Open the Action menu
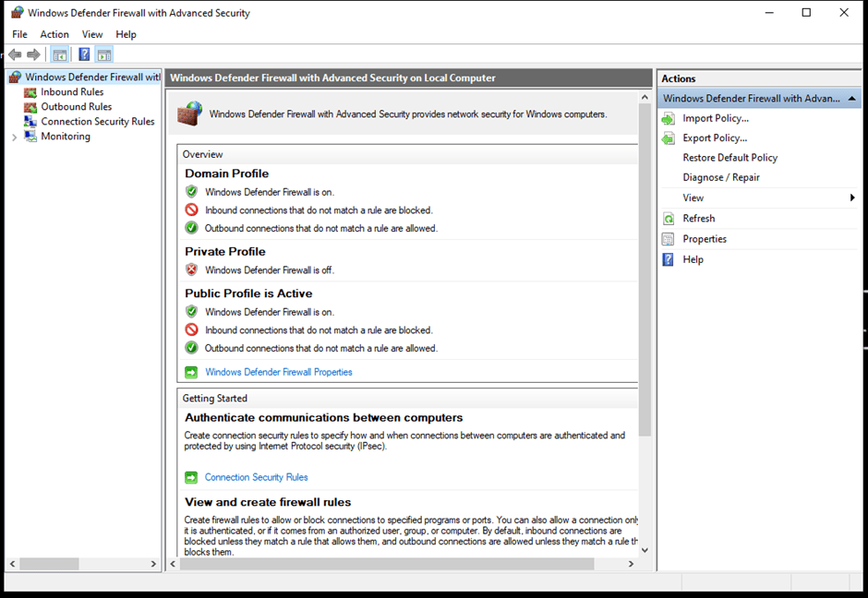Image resolution: width=868 pixels, height=598 pixels. (x=54, y=34)
